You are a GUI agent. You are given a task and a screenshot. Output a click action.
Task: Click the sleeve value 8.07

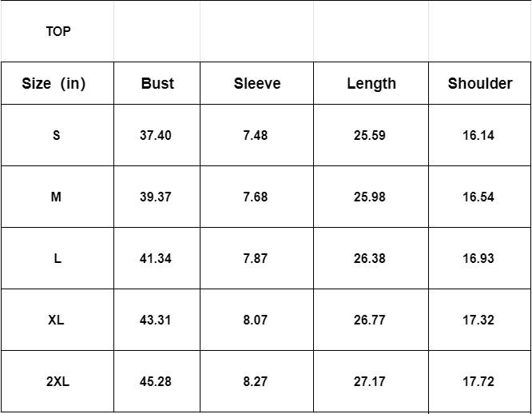pyautogui.click(x=256, y=320)
